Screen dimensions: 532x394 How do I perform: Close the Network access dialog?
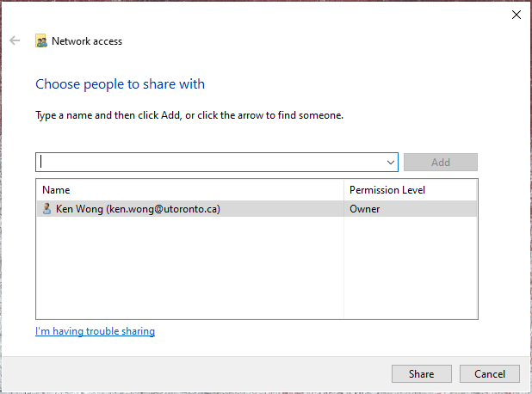point(516,15)
